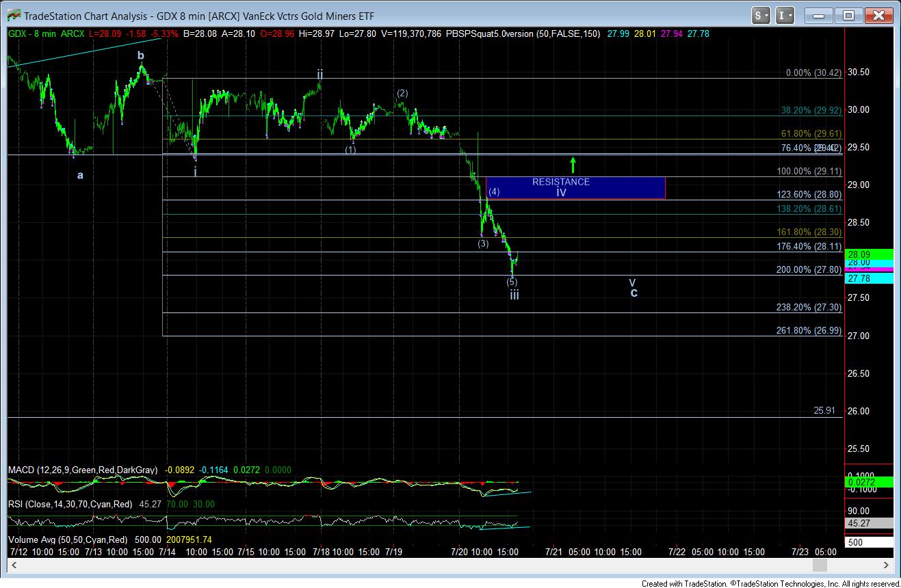Select the wave 'c' label below v
Screen dimensions: 901x588
[634, 293]
